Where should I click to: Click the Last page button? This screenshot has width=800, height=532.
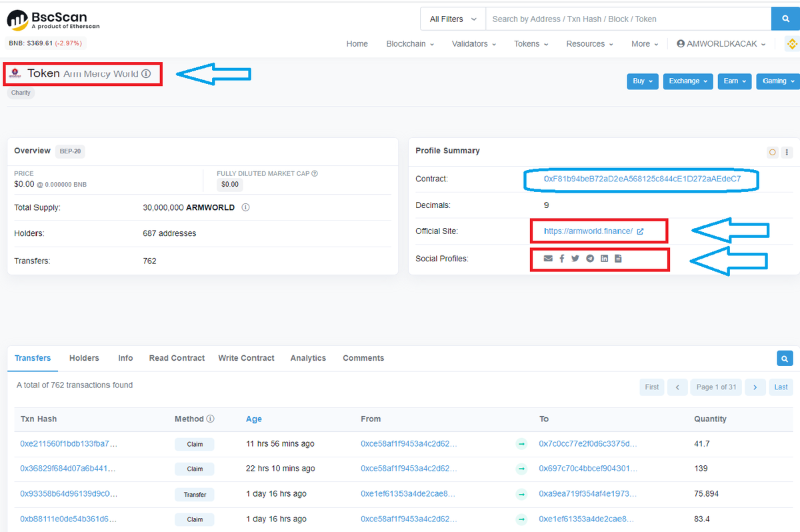(x=781, y=387)
